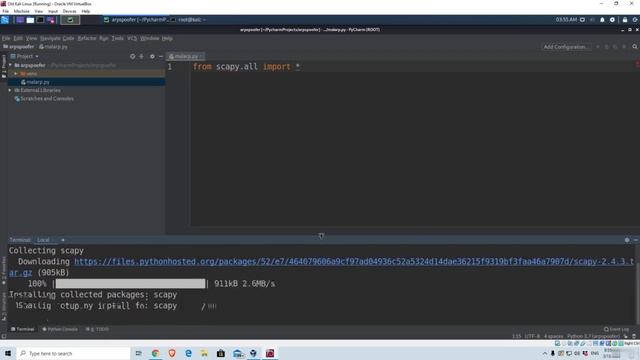Image resolution: width=640 pixels, height=360 pixels.
Task: Launch the terminal emulator from Kali panel
Action: [40, 20]
